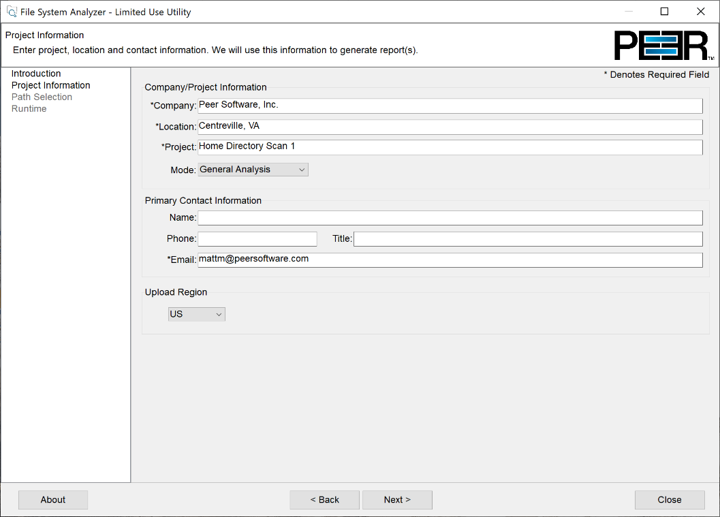Proceed with the Next button
Screen dimensions: 720x517
397,500
